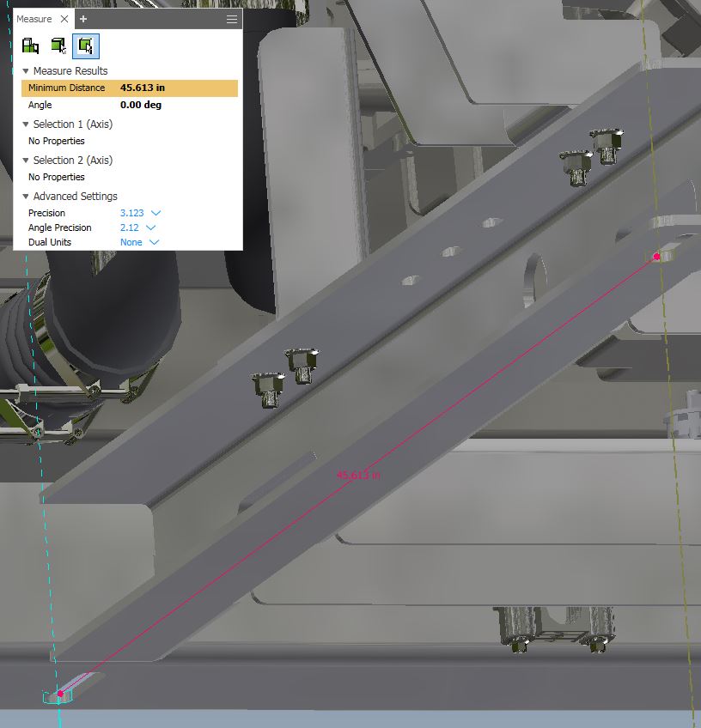The width and height of the screenshot is (701, 728).
Task: Open the Measure panel hamburger menu
Action: 230,19
